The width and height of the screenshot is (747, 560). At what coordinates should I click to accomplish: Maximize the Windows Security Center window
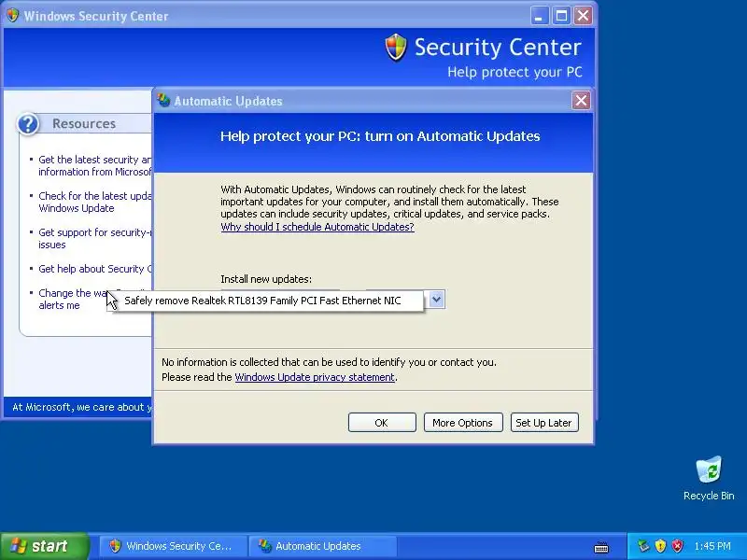[561, 16]
